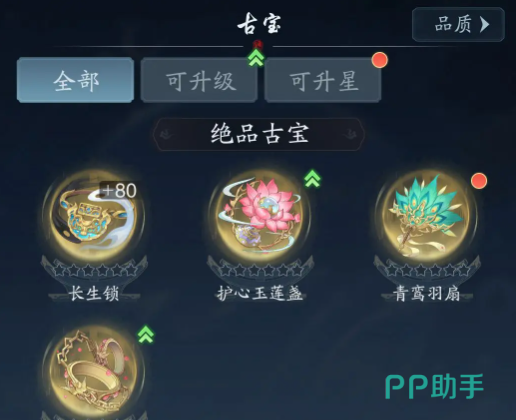Open the golden ring chain treasure icon
Screen dimensions: 516x420
click(94, 372)
